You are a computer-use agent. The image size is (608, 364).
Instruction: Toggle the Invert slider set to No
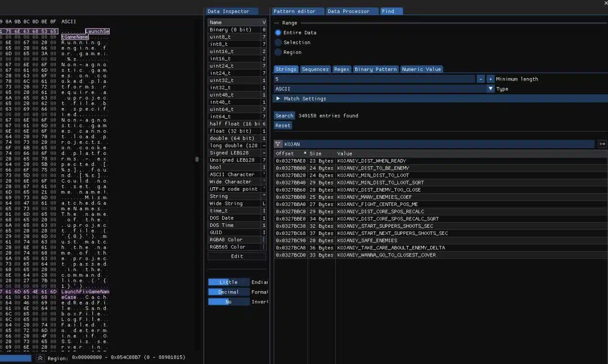[x=228, y=302]
